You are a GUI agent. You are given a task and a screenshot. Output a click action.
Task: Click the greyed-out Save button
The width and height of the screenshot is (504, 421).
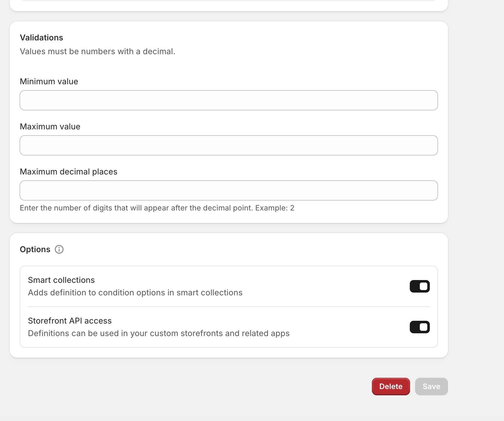tap(431, 387)
